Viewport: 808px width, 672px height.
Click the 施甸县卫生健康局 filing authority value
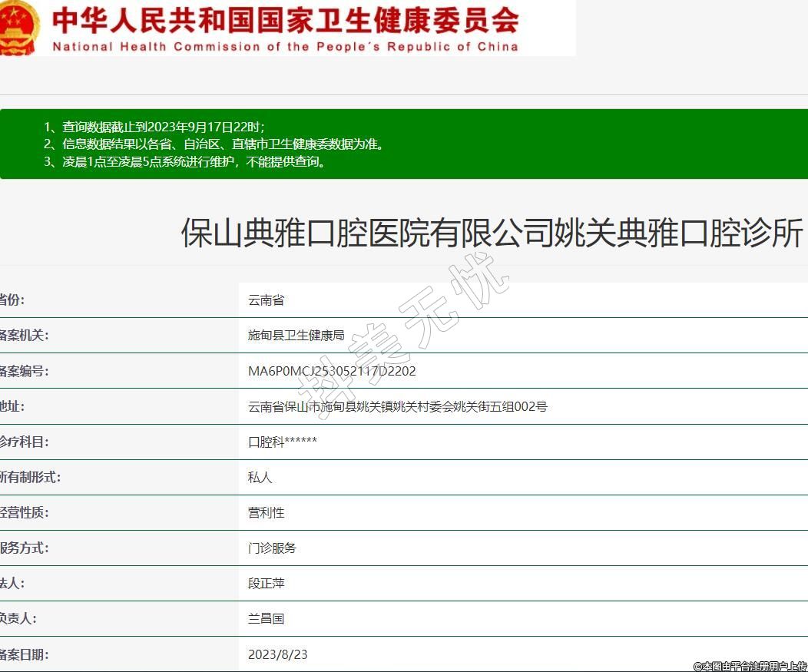pyautogui.click(x=296, y=336)
